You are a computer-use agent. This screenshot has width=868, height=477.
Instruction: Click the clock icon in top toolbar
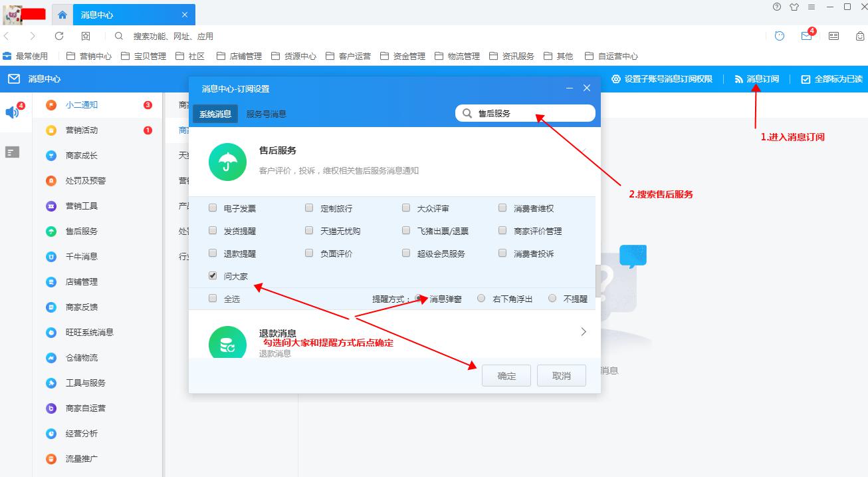780,36
